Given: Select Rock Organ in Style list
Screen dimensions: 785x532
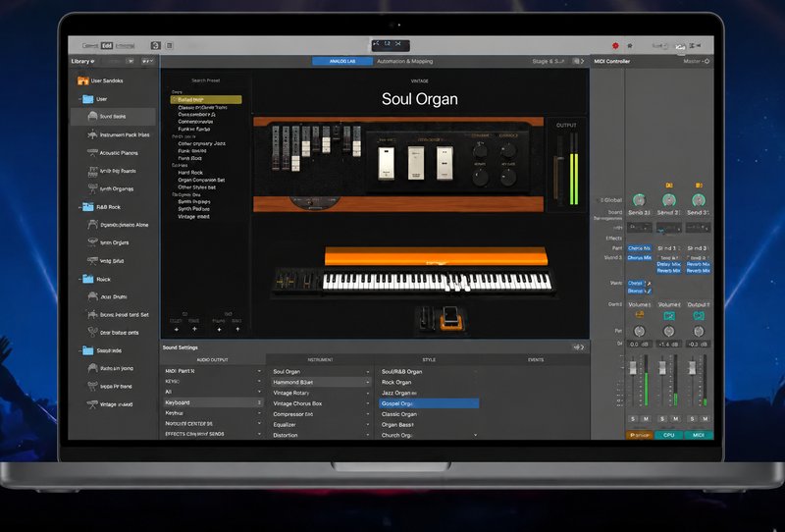Looking at the screenshot, I should (x=396, y=382).
